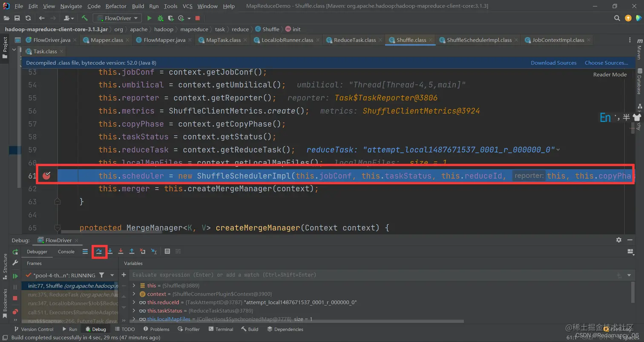The width and height of the screenshot is (644, 342).
Task: Click the Back navigation arrow
Action: pyautogui.click(x=42, y=18)
